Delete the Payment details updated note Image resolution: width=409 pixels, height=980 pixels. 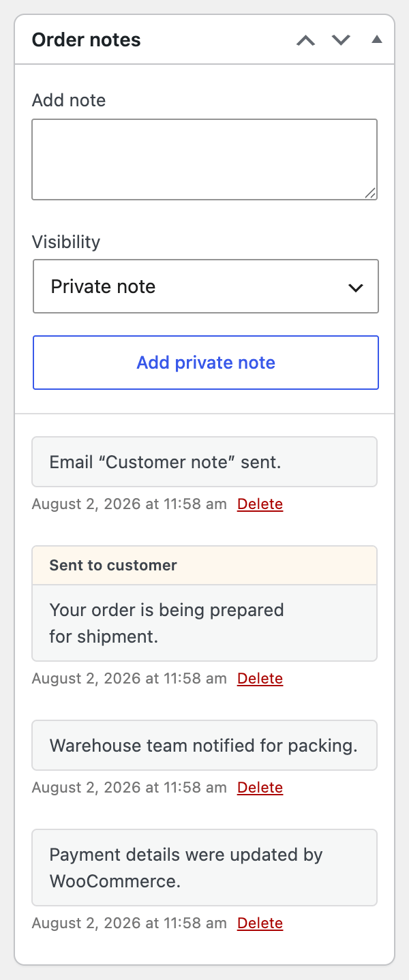tap(260, 923)
